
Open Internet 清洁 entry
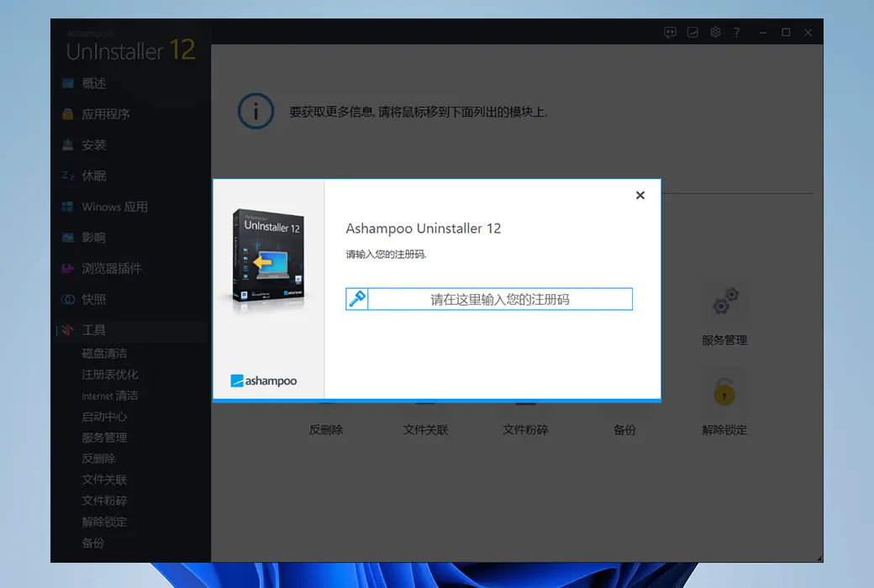coord(110,396)
